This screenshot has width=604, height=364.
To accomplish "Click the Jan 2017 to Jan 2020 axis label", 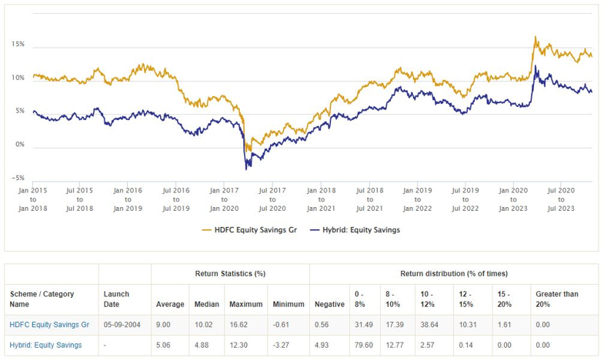I will (x=224, y=199).
